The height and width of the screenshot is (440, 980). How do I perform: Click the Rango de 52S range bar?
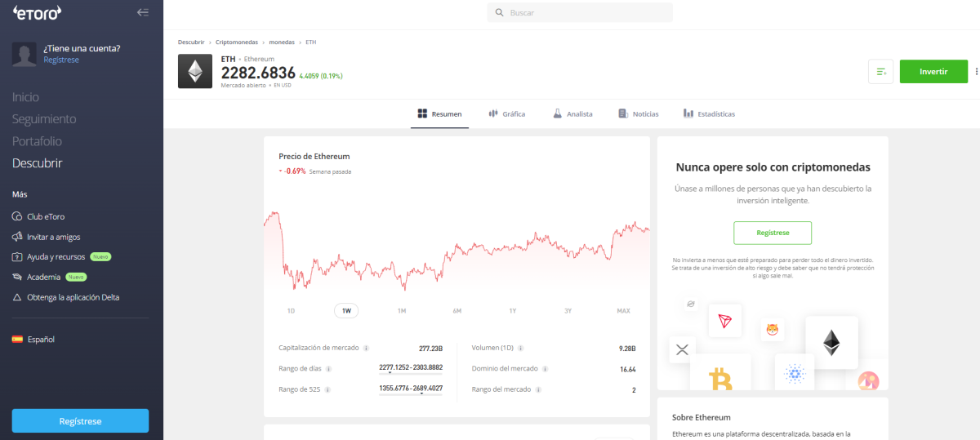tap(411, 394)
